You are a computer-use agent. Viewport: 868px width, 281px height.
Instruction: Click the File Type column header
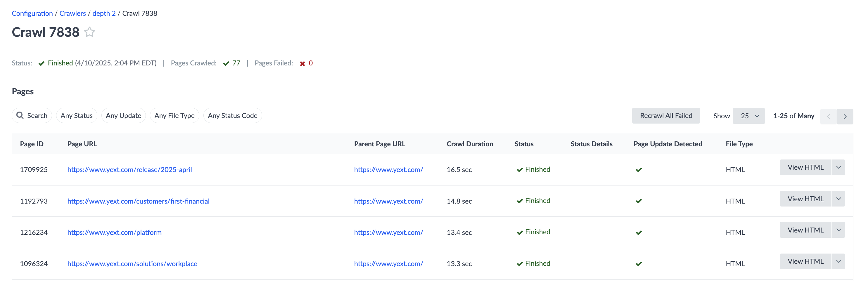coord(739,144)
